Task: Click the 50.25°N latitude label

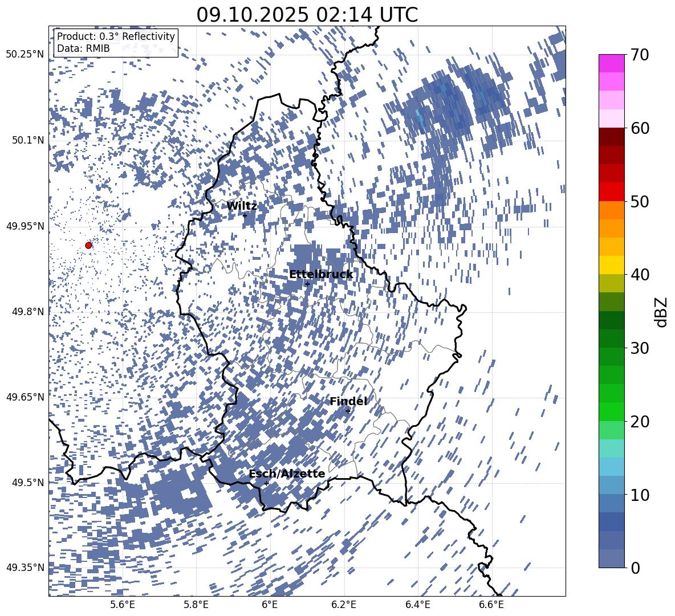Action: click(25, 55)
